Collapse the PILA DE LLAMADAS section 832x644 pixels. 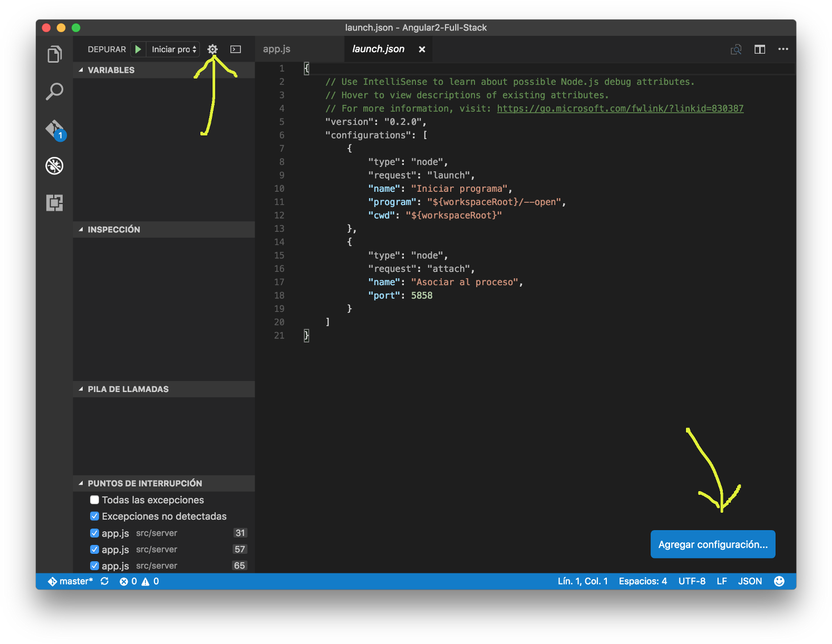128,389
